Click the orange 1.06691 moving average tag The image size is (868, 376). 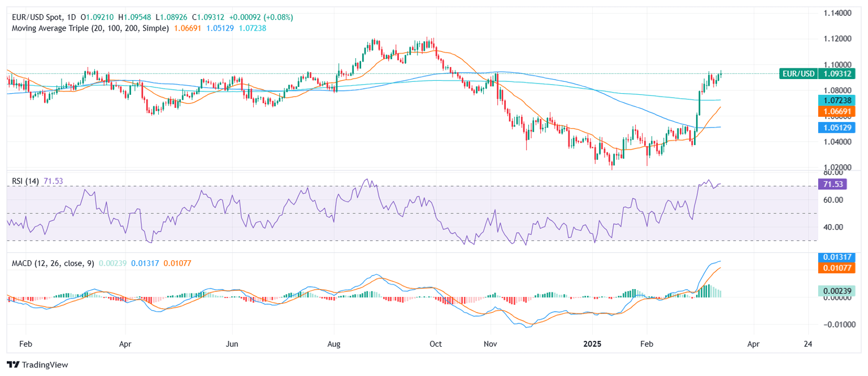click(836, 111)
